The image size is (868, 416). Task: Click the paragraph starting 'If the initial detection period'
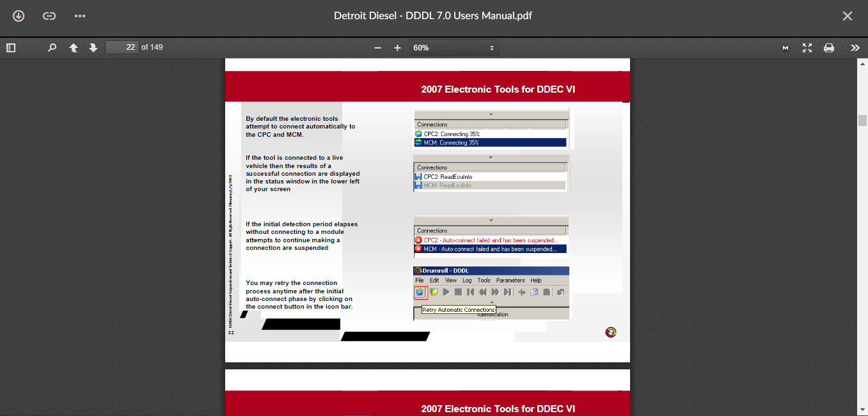pos(302,236)
